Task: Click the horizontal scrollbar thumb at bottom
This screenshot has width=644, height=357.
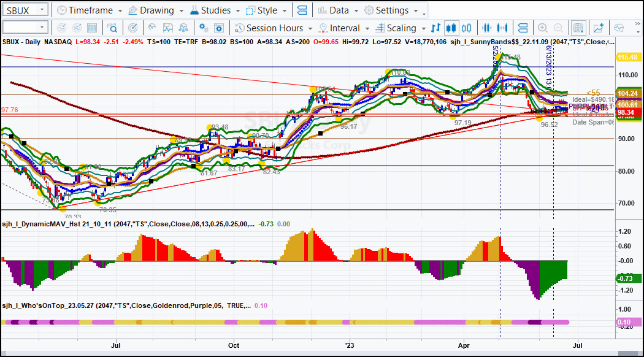Action: pos(629,354)
